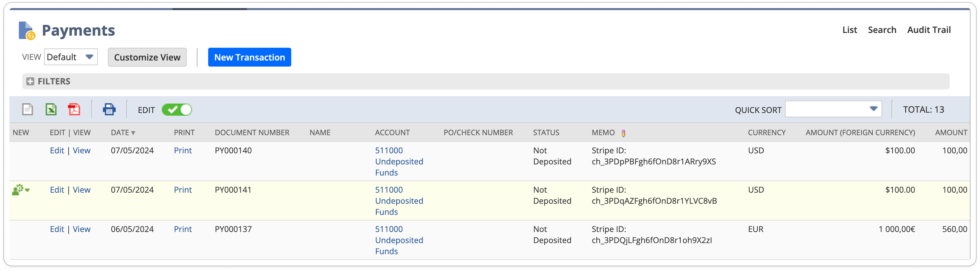The height and width of the screenshot is (271, 980).
Task: Edit payment PY000140
Action: tap(57, 151)
